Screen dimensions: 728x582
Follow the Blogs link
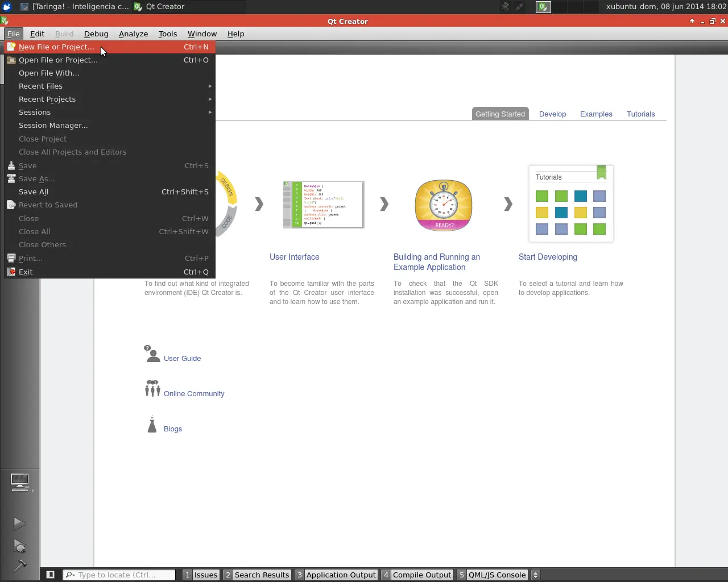[173, 429]
